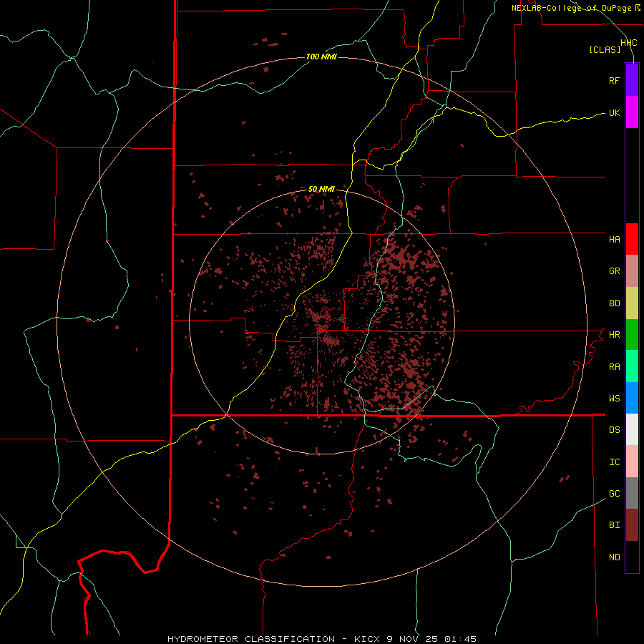Click the BD yellow legend swatch

(x=632, y=303)
